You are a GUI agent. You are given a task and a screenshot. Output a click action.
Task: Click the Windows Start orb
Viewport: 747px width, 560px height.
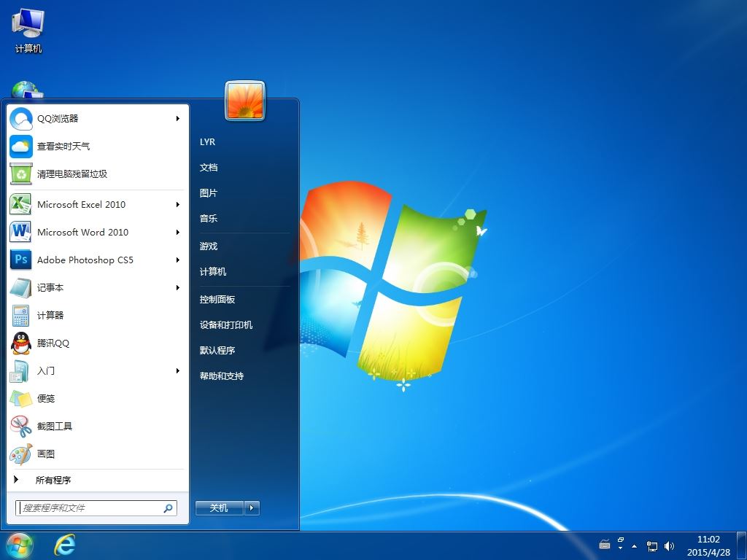(x=19, y=545)
